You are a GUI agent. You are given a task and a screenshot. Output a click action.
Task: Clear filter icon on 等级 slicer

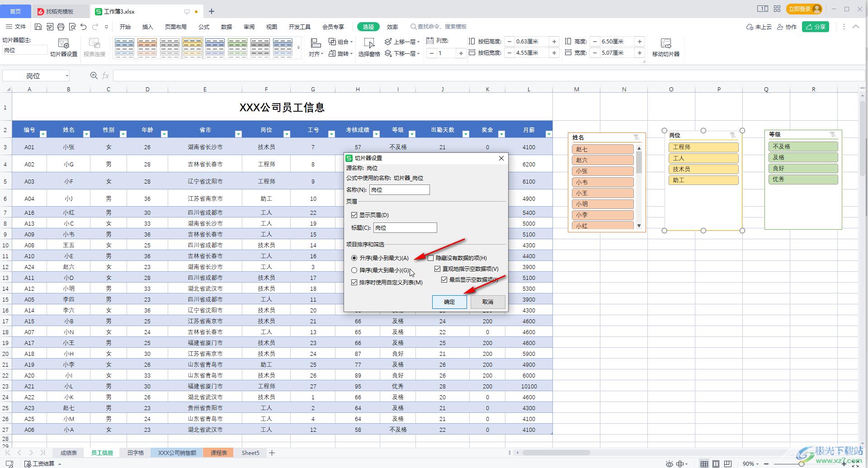(x=833, y=134)
